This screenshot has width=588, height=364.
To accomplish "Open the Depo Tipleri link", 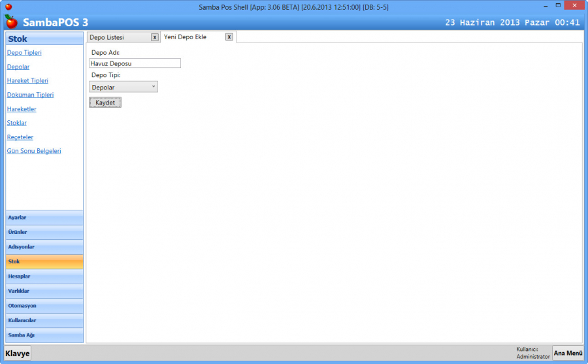I will coord(24,52).
